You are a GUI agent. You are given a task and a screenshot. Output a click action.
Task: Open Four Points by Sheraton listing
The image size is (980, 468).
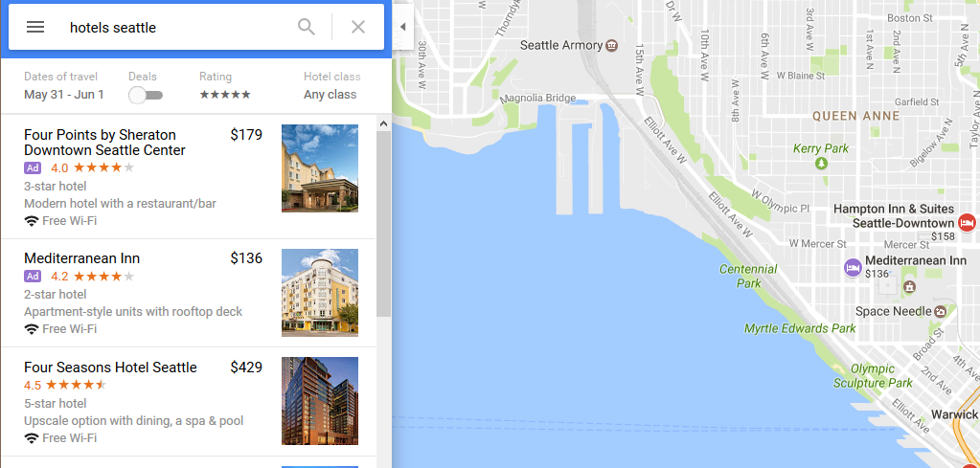[x=104, y=143]
